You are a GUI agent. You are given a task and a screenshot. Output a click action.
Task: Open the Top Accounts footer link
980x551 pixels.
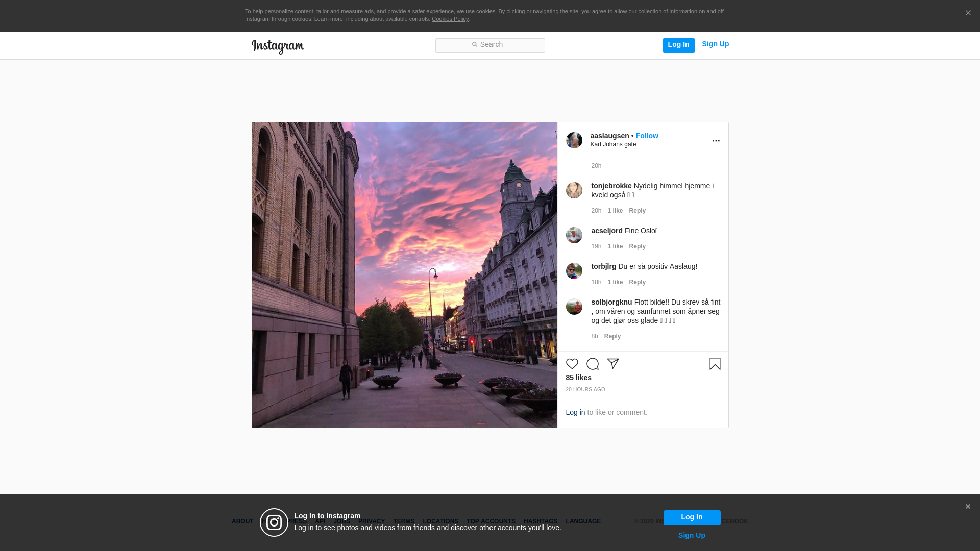coord(491,521)
